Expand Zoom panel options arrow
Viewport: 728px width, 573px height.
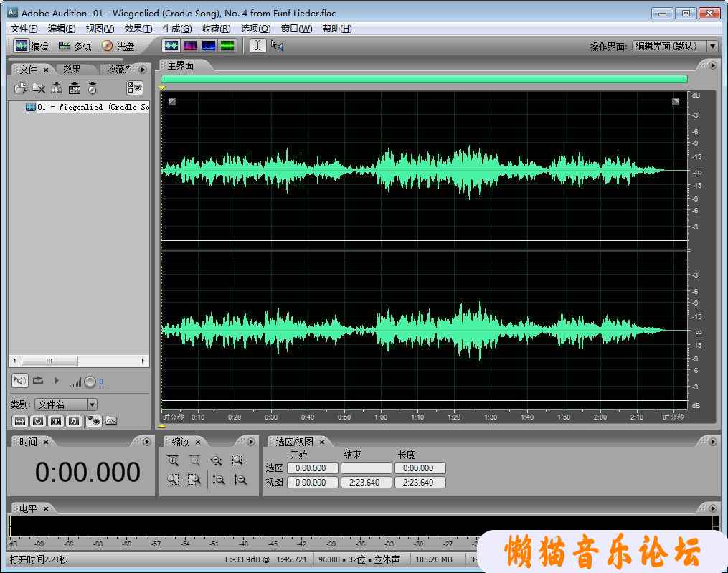(251, 442)
